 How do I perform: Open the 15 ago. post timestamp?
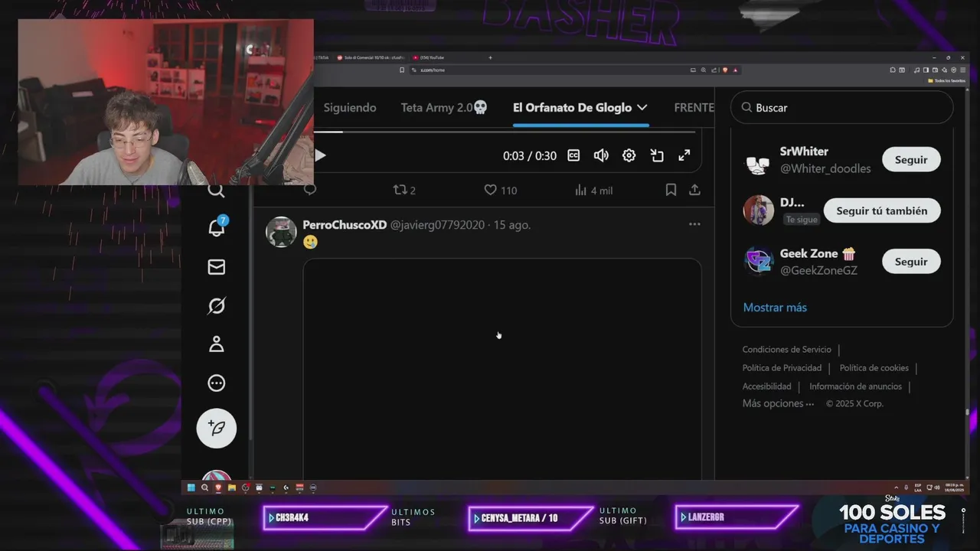(x=512, y=225)
